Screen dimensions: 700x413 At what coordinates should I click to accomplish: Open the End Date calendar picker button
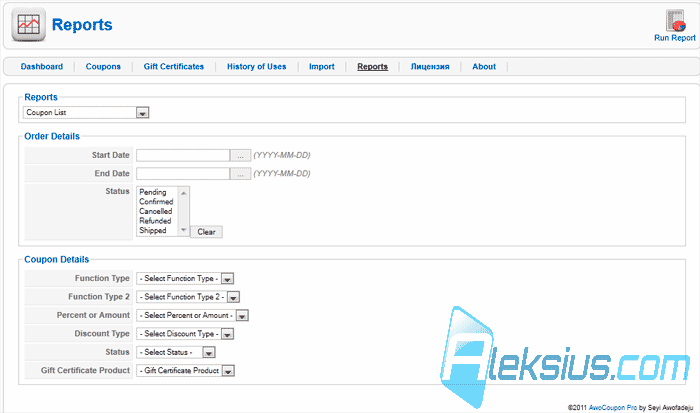pos(240,174)
